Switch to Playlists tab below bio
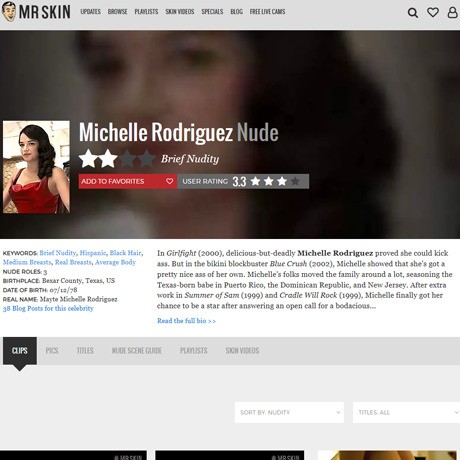This screenshot has height=460, width=460. pos(194,351)
